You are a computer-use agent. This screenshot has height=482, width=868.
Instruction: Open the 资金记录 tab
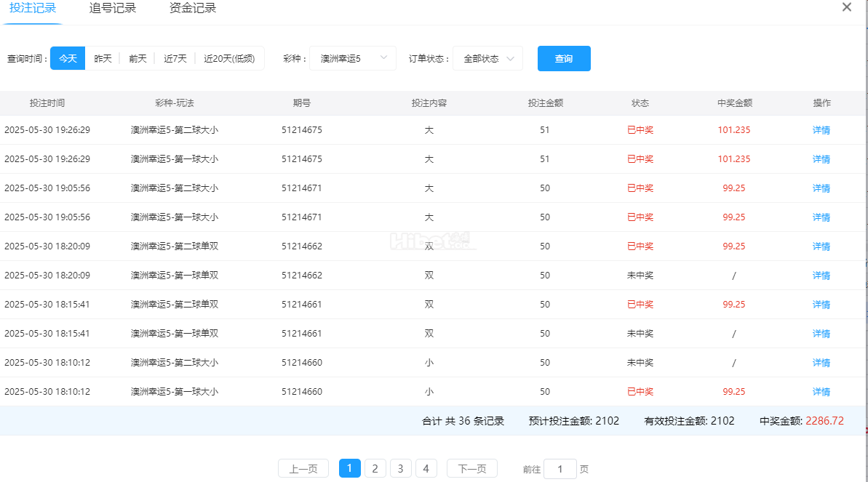[x=192, y=8]
